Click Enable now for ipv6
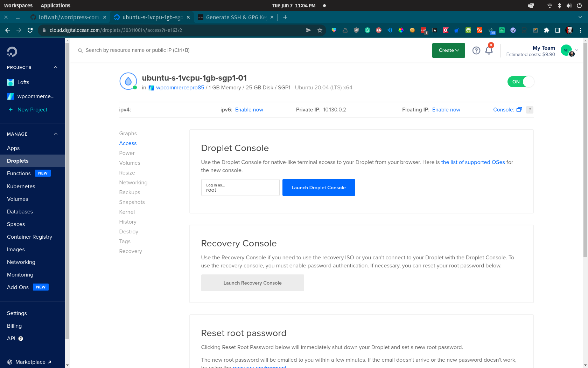 click(x=249, y=110)
